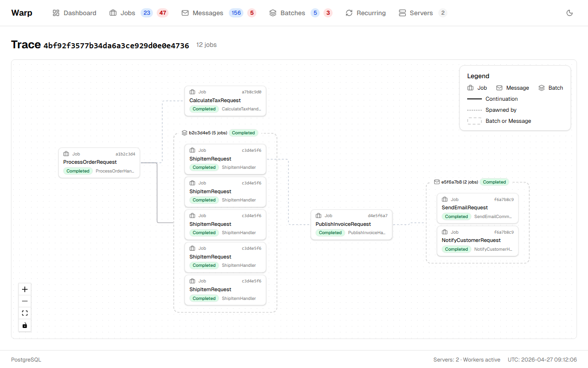Open the NotifyCustomerRequest job node
588x368 pixels.
pyautogui.click(x=477, y=241)
